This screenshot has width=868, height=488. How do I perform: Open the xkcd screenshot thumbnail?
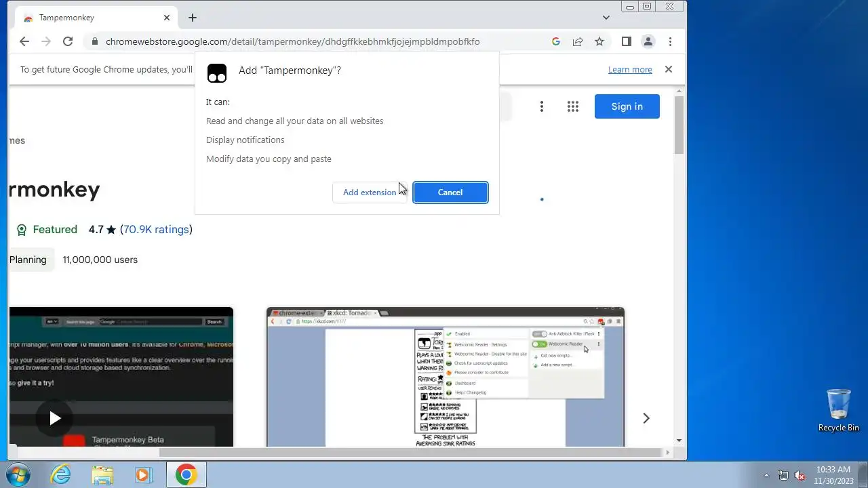446,377
